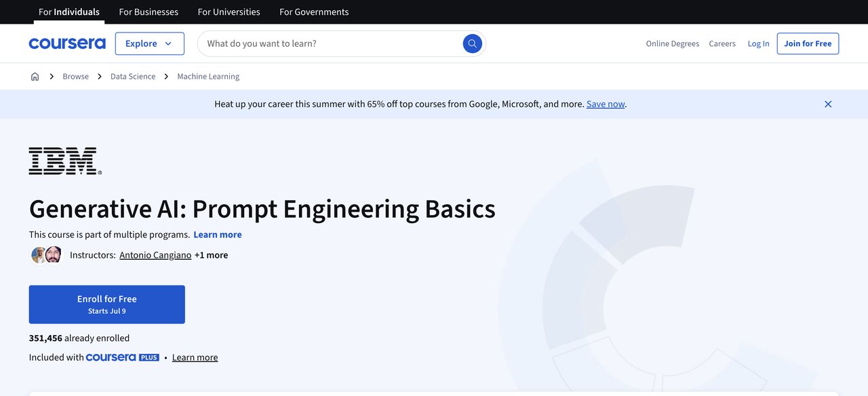868x396 pixels.
Task: Click Join for Free
Action: tap(808, 43)
